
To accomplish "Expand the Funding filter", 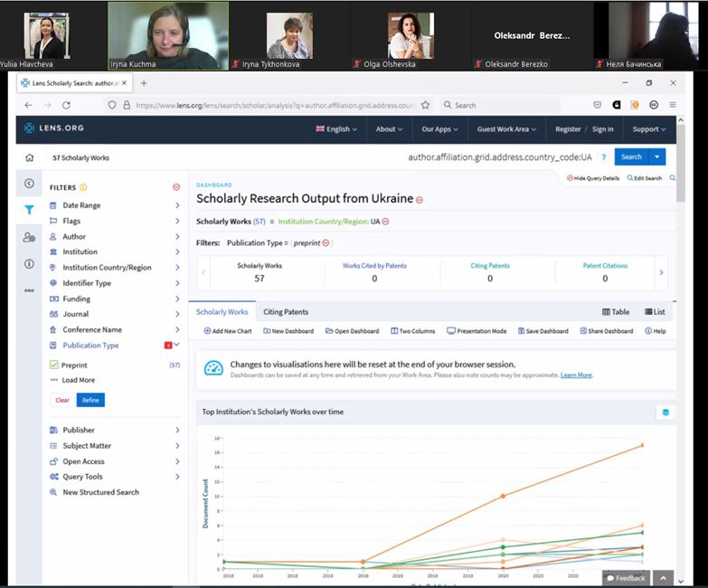I will (x=114, y=299).
